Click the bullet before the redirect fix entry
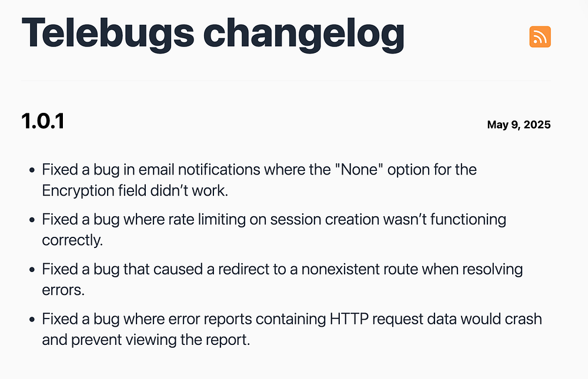Screen dimensions: 588x379 32,270
